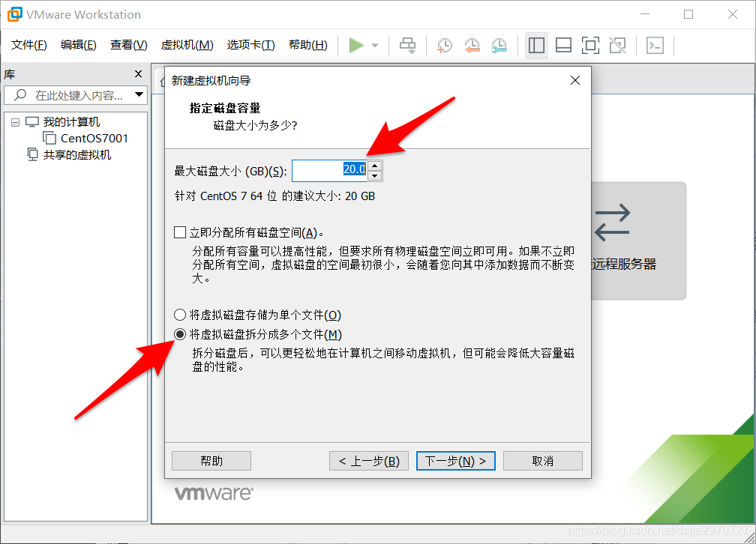Click the search magnifier icon in Library
756x544 pixels.
(20, 95)
